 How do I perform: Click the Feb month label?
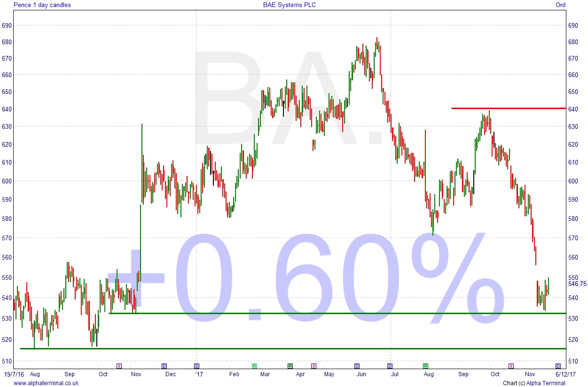(x=234, y=375)
